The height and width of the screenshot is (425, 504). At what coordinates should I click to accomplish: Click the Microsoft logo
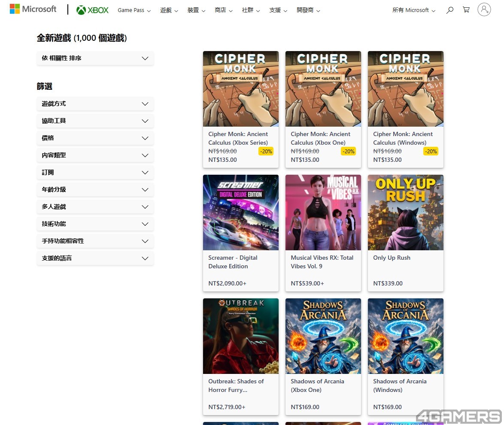click(33, 9)
